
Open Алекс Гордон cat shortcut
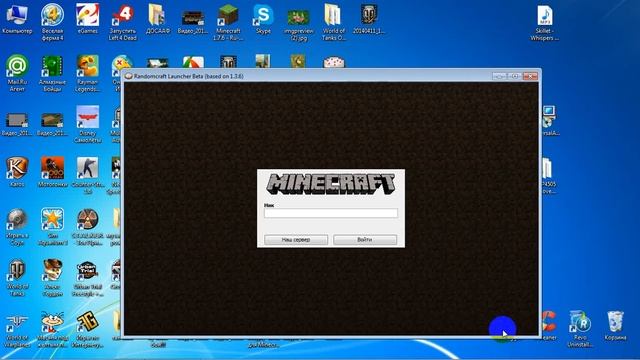tap(52, 278)
